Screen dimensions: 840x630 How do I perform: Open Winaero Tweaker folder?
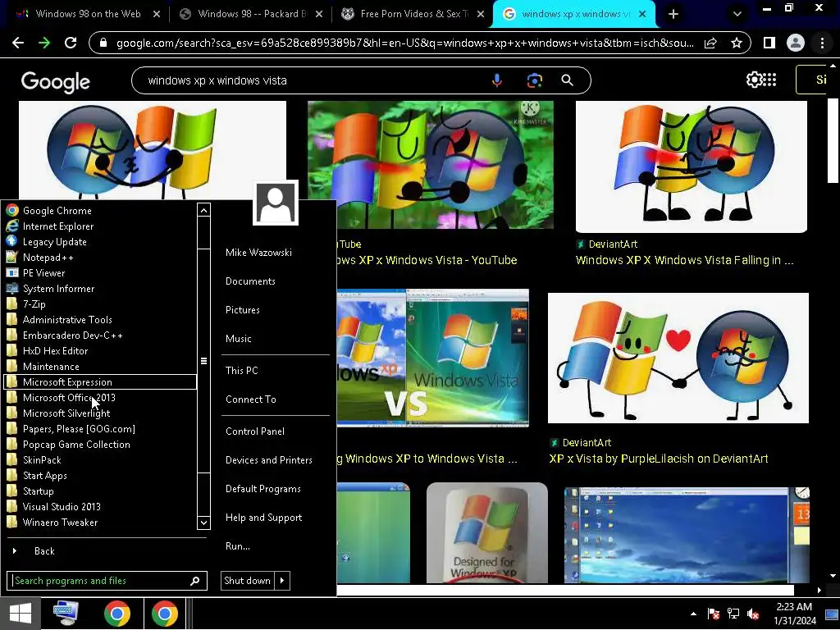101,523
